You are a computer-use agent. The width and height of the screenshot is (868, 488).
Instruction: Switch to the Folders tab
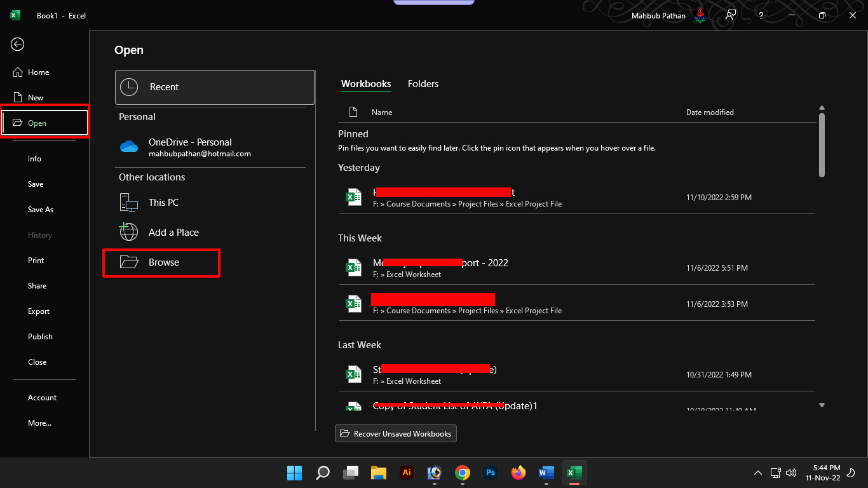pos(423,84)
